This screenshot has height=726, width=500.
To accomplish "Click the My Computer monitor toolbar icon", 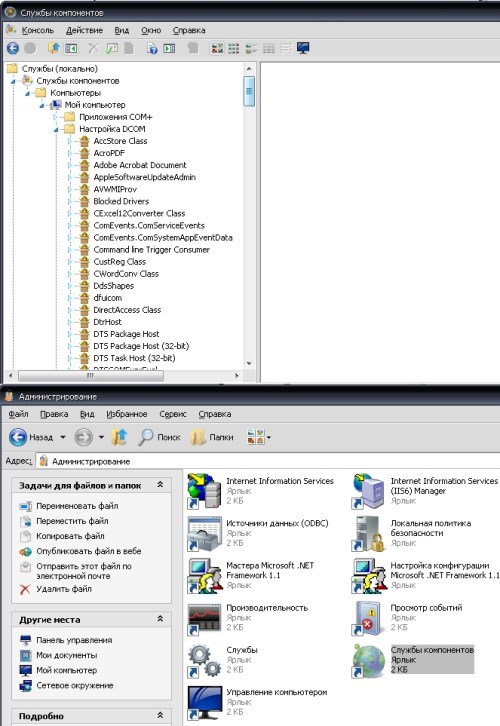I will 303,48.
